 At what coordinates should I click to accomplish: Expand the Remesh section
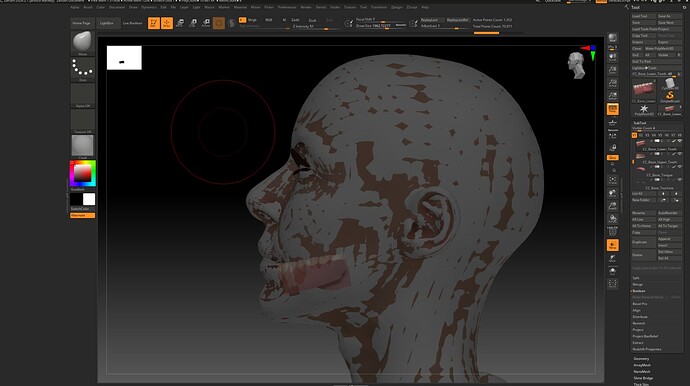tap(639, 323)
